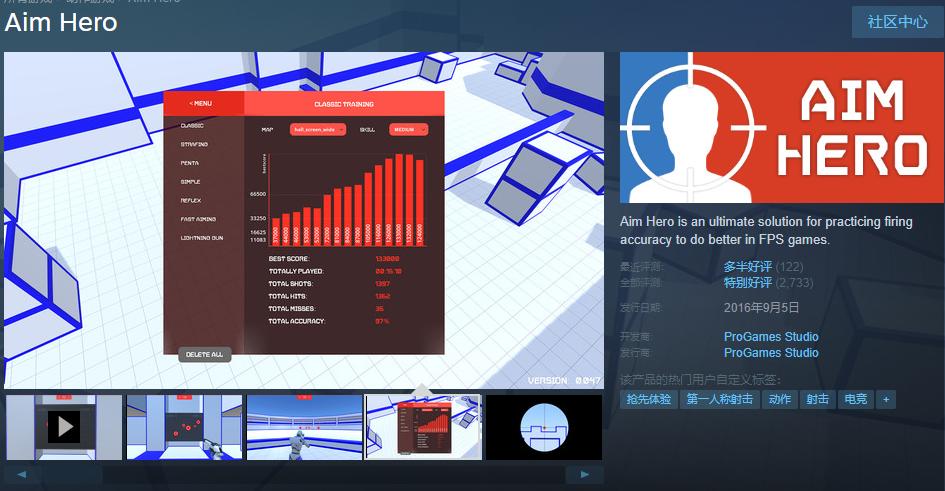Image resolution: width=945 pixels, height=491 pixels.
Task: Open ProGames Studio publisher link
Action: (771, 353)
